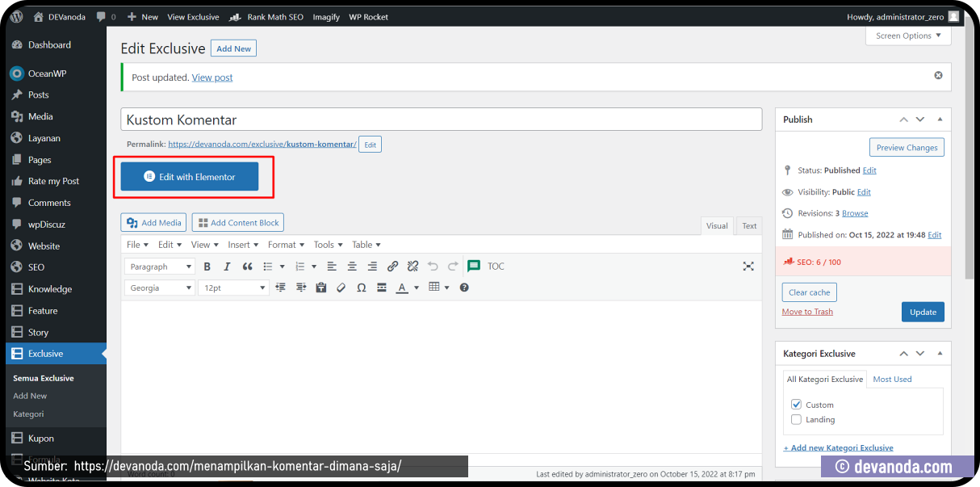
Task: Expand numbered list style options arrow
Action: (314, 267)
